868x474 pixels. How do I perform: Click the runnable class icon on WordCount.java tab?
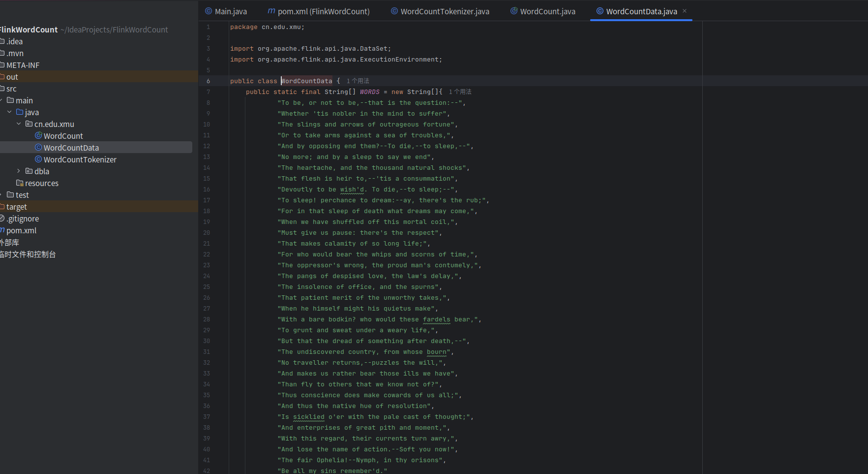pyautogui.click(x=514, y=11)
